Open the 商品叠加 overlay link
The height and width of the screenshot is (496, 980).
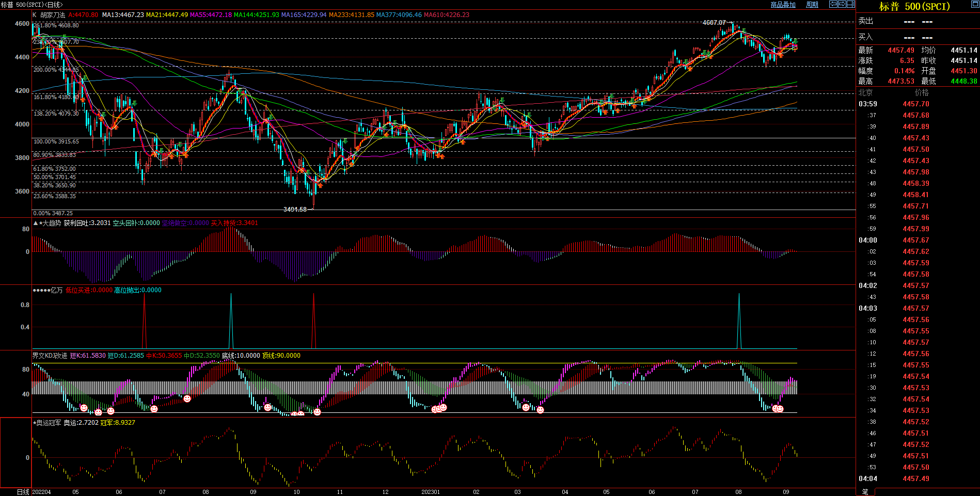click(x=783, y=5)
